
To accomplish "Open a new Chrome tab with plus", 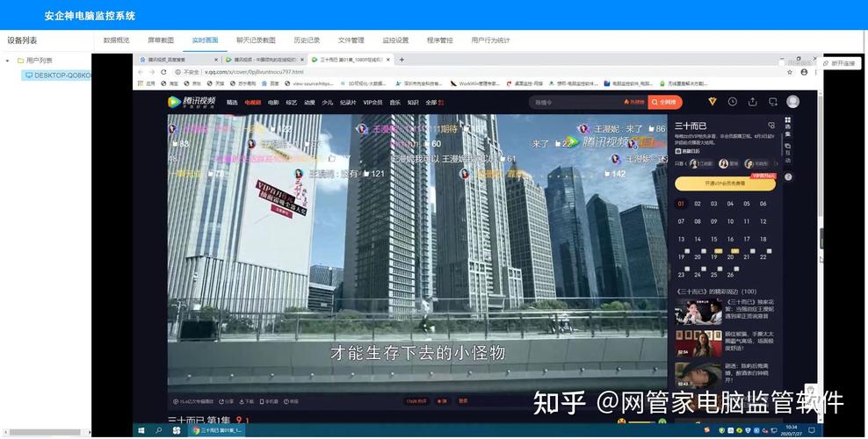I will coord(401,59).
